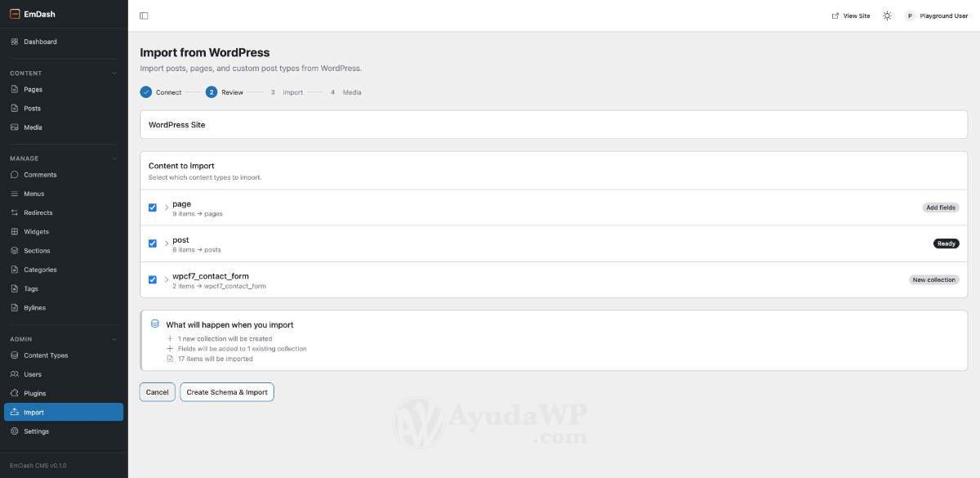Select the Plugins icon in the sidebar
This screenshot has height=478, width=980.
click(x=14, y=392)
